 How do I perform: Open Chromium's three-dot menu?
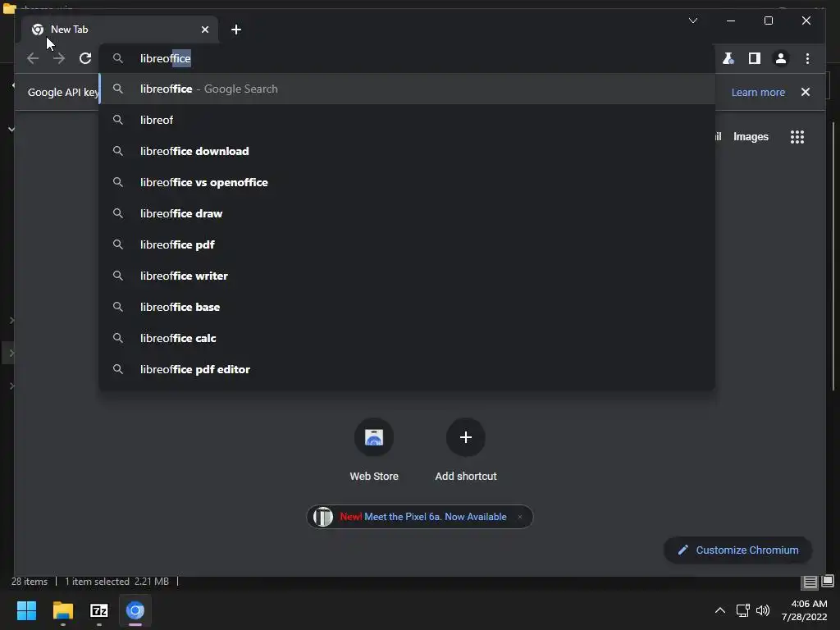807,58
